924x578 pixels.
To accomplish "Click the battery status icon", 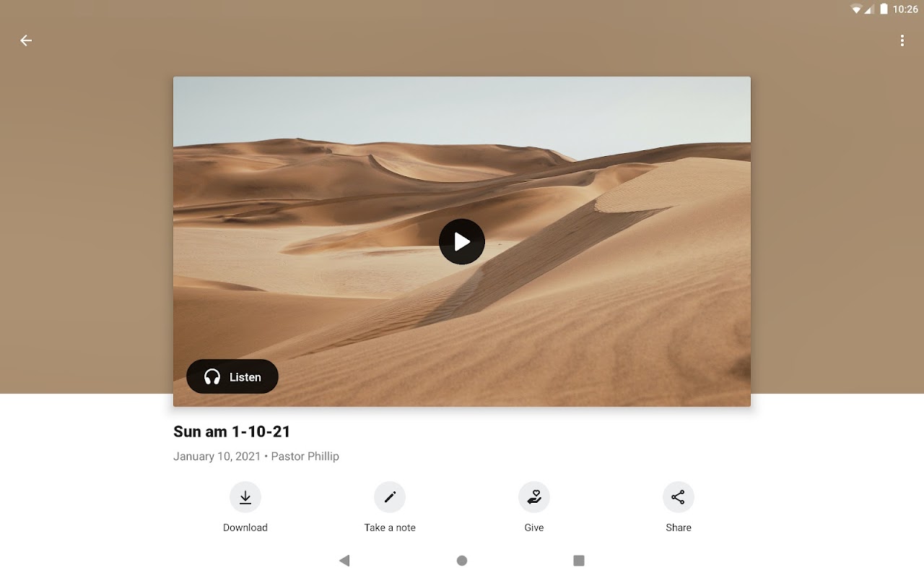I will coord(884,9).
